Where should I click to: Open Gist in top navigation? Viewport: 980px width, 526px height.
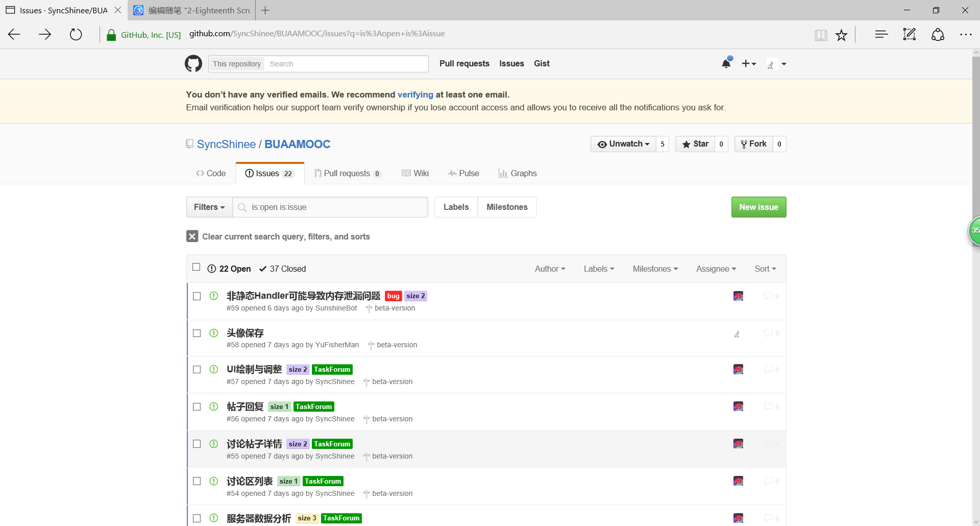542,63
